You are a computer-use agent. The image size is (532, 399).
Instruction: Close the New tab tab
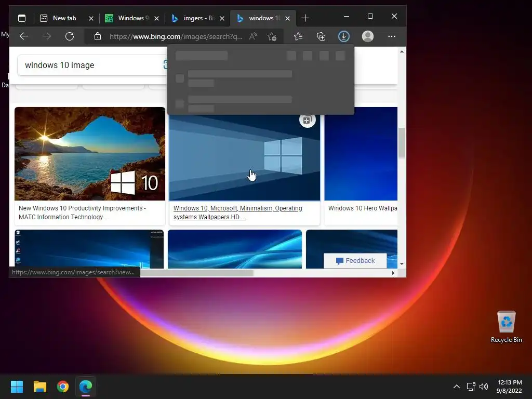(91, 18)
